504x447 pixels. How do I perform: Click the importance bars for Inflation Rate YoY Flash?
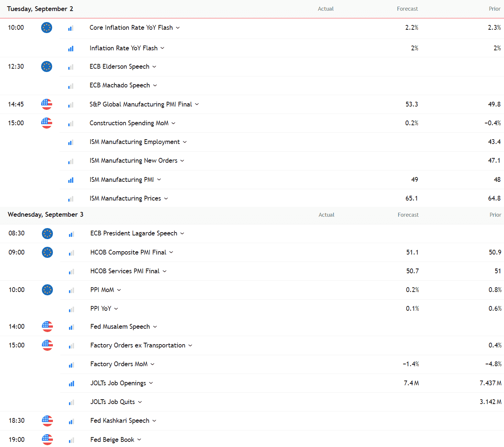[x=71, y=48]
